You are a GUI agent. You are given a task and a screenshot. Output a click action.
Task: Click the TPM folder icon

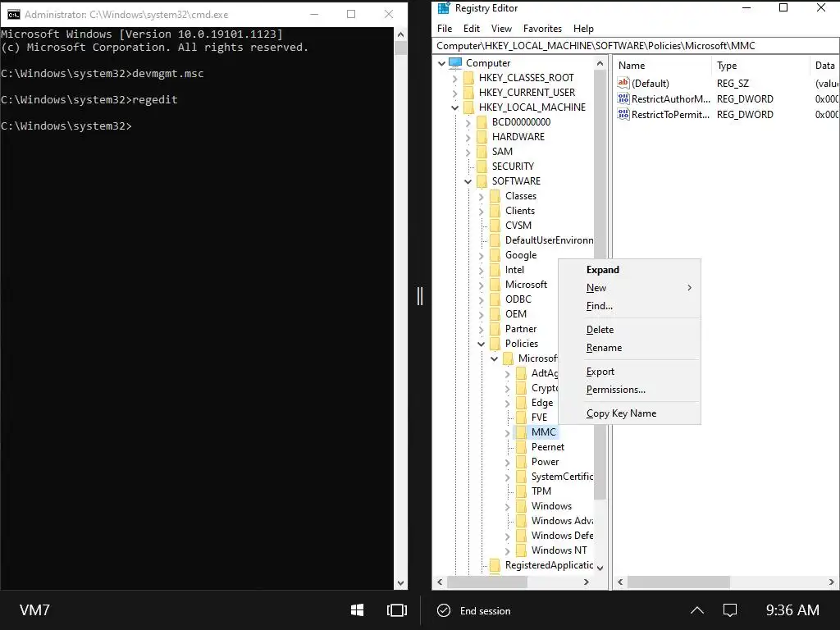[x=521, y=491]
